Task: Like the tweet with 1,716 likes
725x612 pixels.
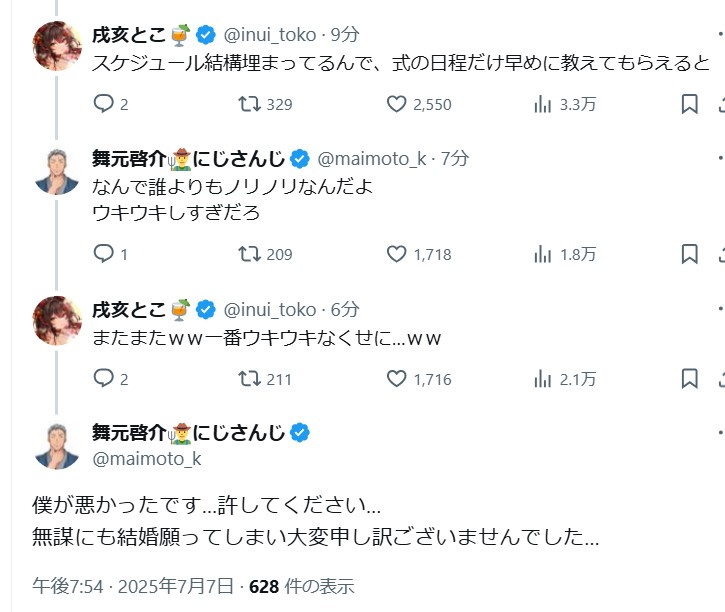Action: [x=397, y=379]
